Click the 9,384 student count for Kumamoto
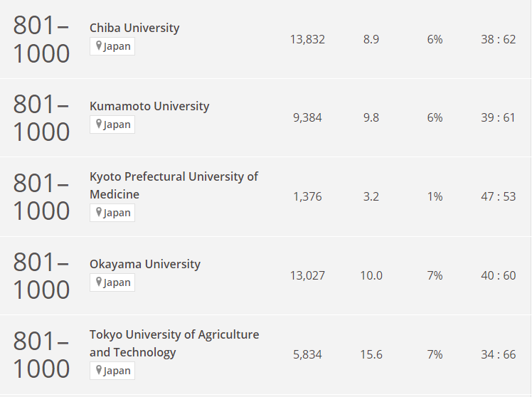The image size is (532, 397). click(307, 117)
